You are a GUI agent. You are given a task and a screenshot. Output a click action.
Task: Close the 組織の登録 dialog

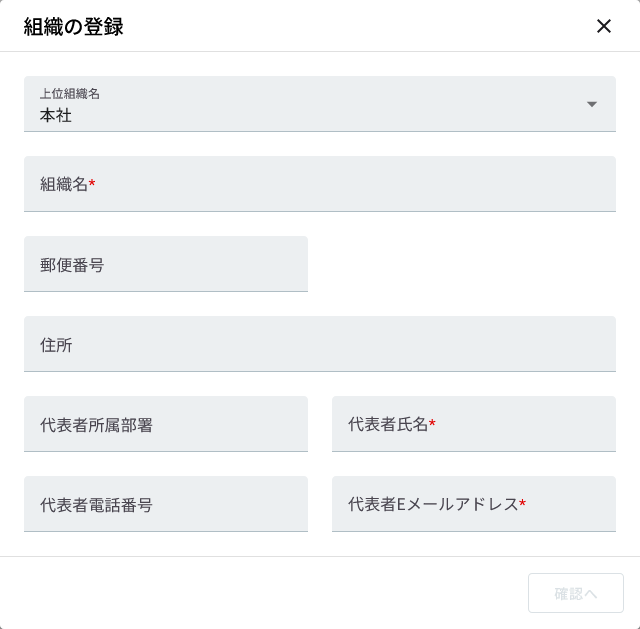pos(604,26)
